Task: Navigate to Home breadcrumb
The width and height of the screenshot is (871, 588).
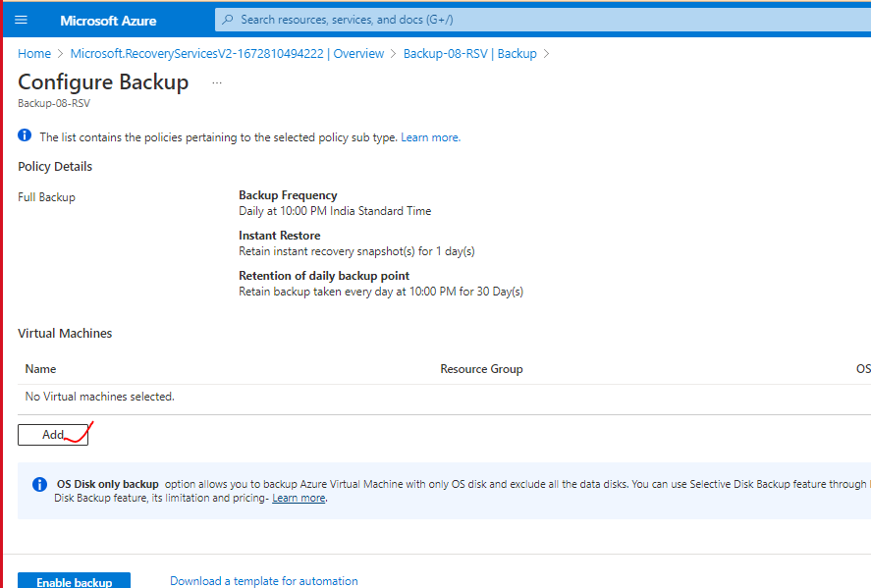Action: [34, 54]
